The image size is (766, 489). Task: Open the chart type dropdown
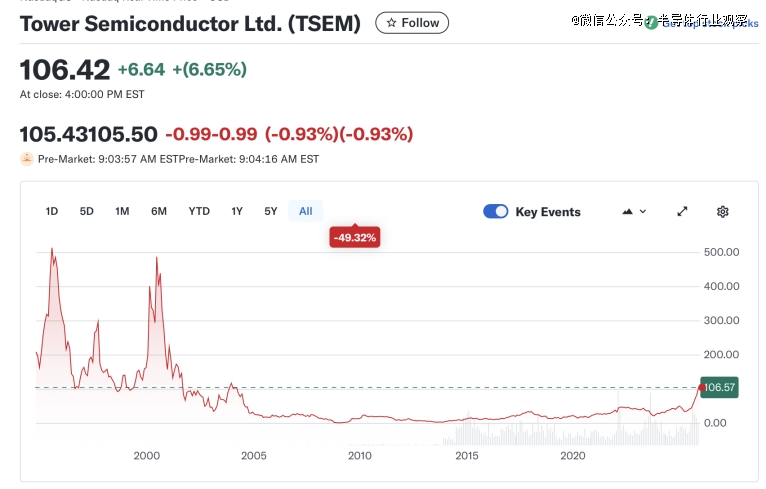[x=635, y=211]
